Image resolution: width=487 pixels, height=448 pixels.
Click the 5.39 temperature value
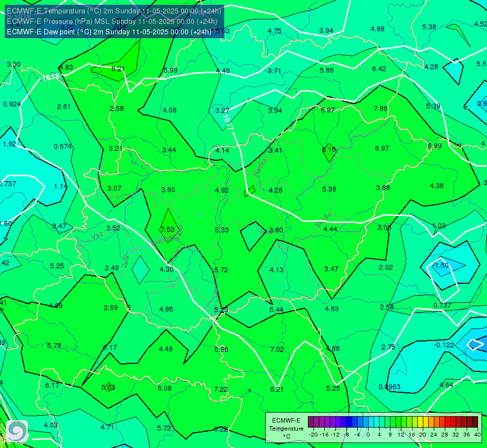(x=433, y=106)
